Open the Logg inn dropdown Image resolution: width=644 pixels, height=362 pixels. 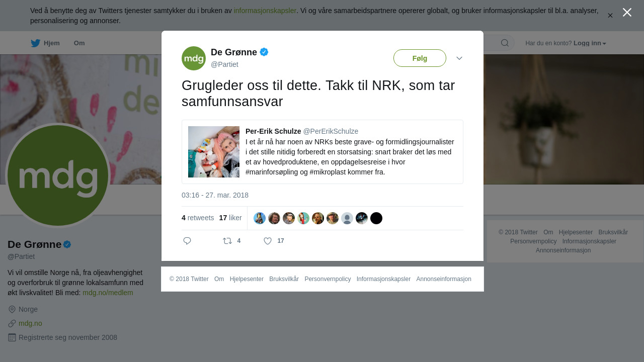[590, 43]
